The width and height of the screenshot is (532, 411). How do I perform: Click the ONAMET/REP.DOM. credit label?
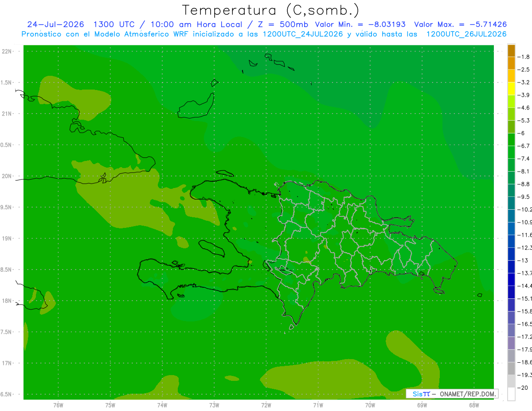click(x=467, y=394)
